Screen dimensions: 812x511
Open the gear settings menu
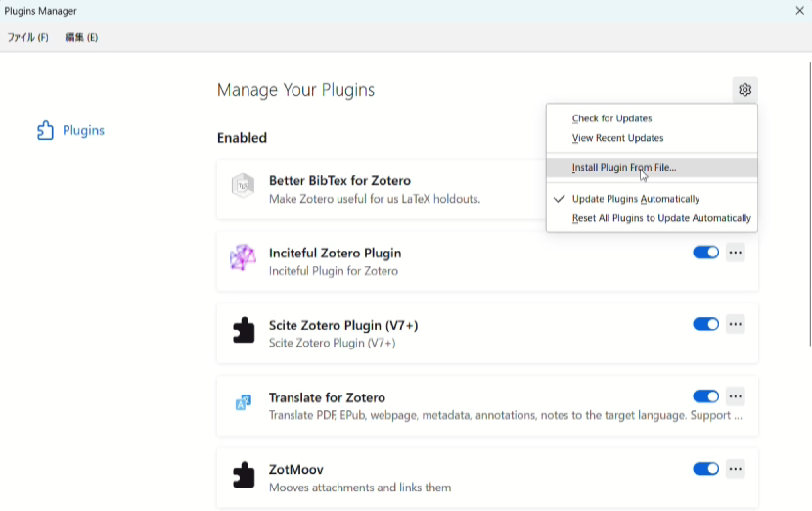coord(744,90)
